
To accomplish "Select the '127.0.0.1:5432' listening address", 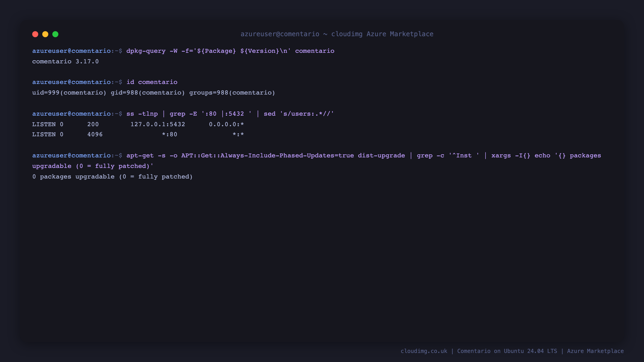I will (x=158, y=124).
